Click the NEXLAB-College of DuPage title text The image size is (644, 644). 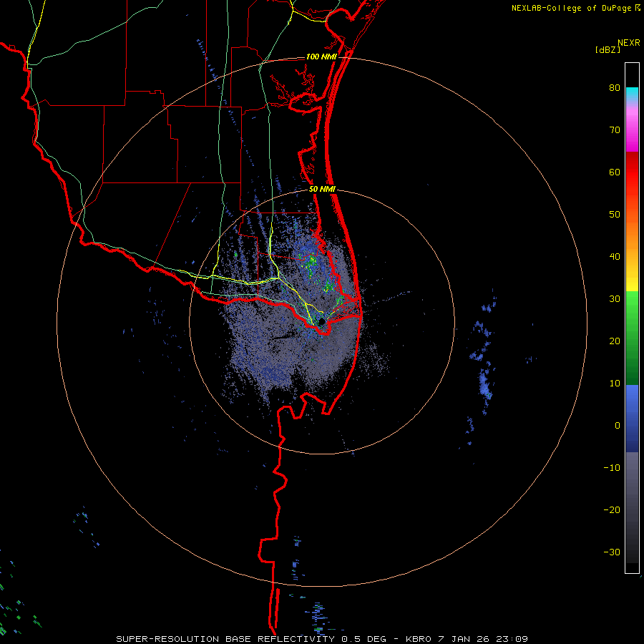pos(571,8)
